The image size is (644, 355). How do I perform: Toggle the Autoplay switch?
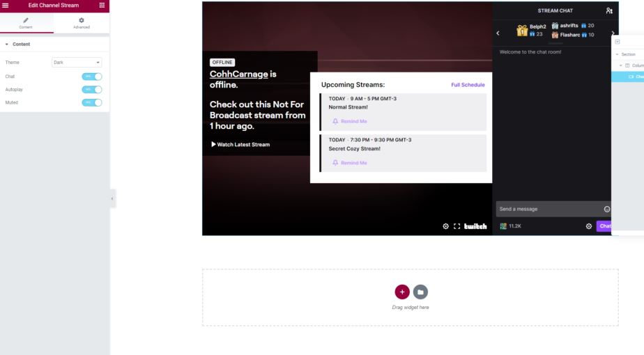coord(92,90)
